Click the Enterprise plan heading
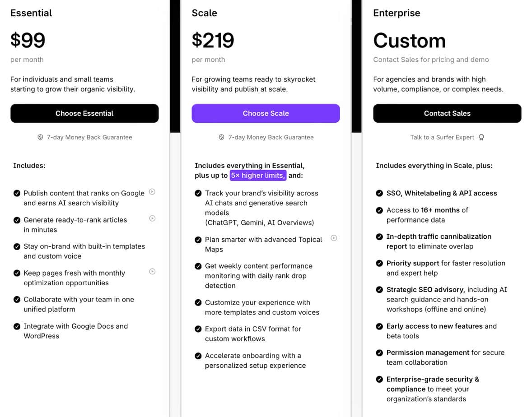 tap(397, 13)
